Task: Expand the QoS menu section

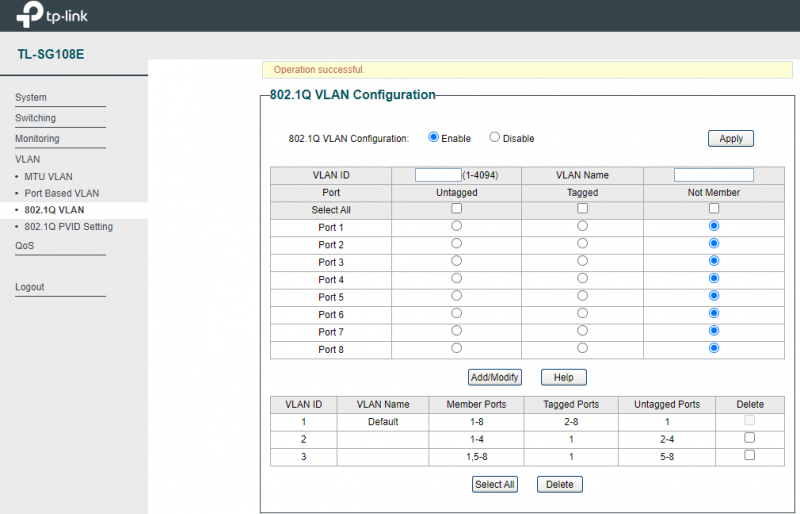Action: coord(24,245)
